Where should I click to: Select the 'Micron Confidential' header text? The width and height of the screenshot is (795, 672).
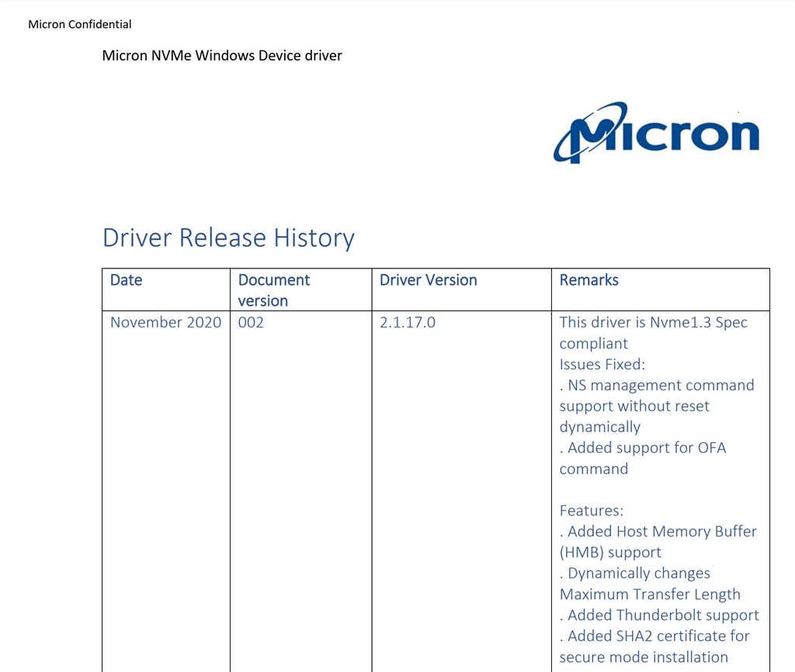tap(80, 24)
